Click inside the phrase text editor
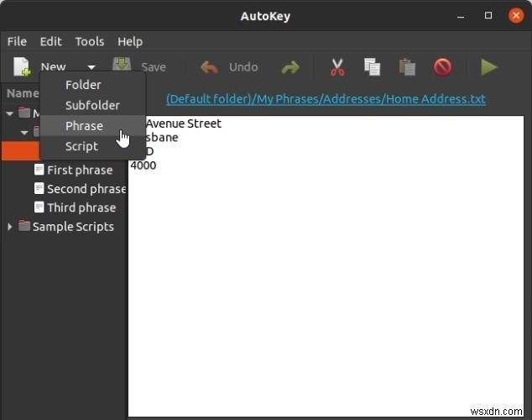Viewport: 532px width, 420px height. tap(326, 265)
